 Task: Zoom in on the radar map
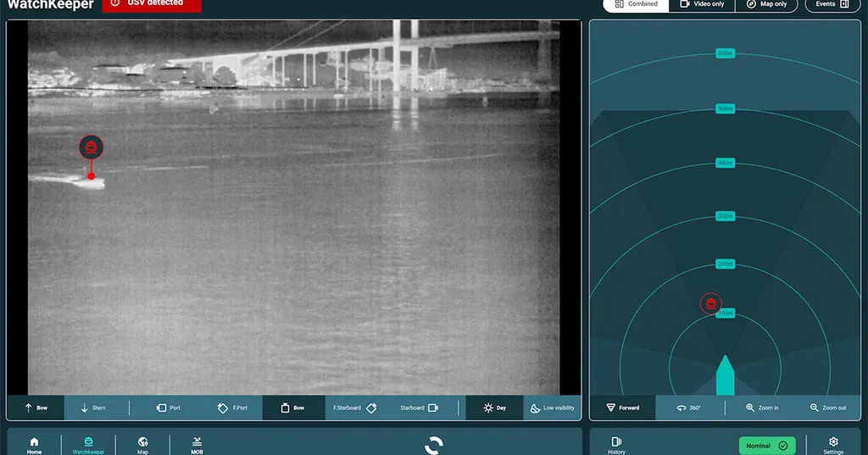762,408
